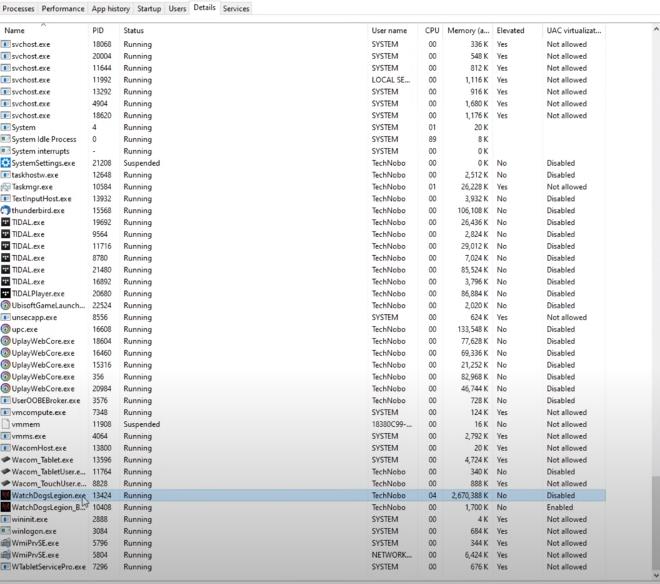The width and height of the screenshot is (660, 584).
Task: Select the winlogon.exe process name
Action: pos(34,531)
